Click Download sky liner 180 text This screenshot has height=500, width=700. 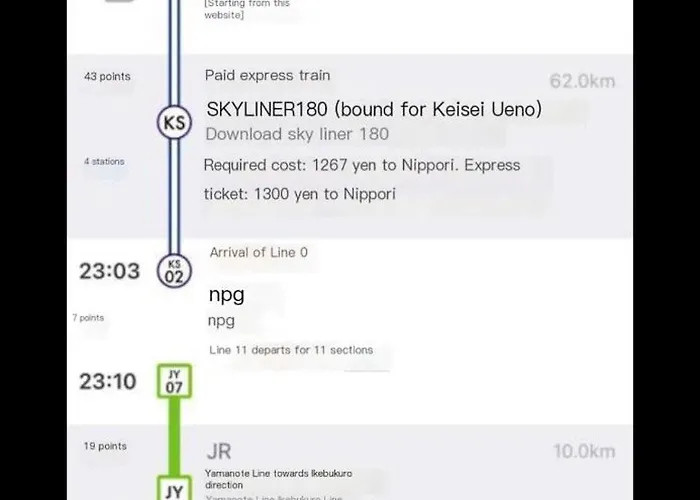pos(297,134)
